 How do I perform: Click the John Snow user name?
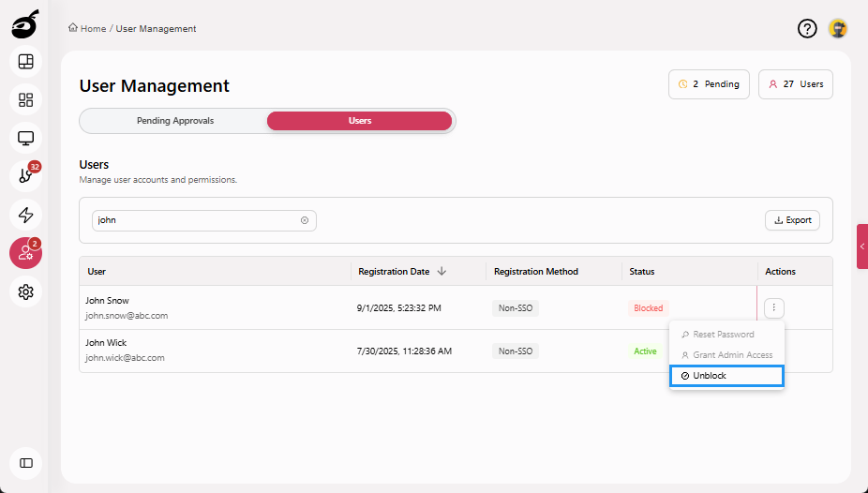(107, 301)
